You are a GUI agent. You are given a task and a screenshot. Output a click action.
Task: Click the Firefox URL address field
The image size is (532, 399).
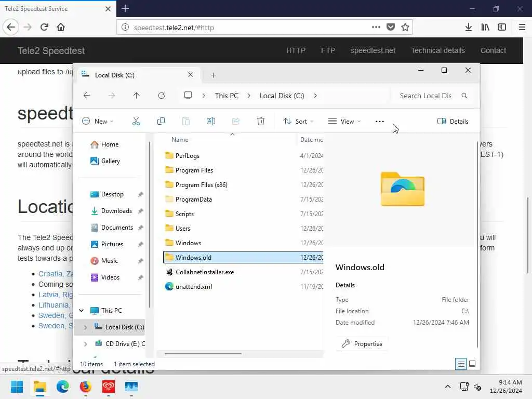point(250,28)
